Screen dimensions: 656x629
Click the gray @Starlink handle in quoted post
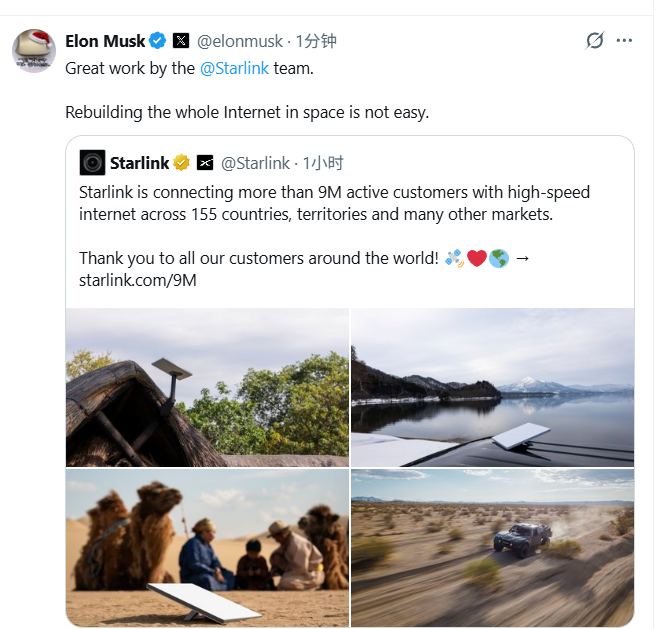(254, 162)
